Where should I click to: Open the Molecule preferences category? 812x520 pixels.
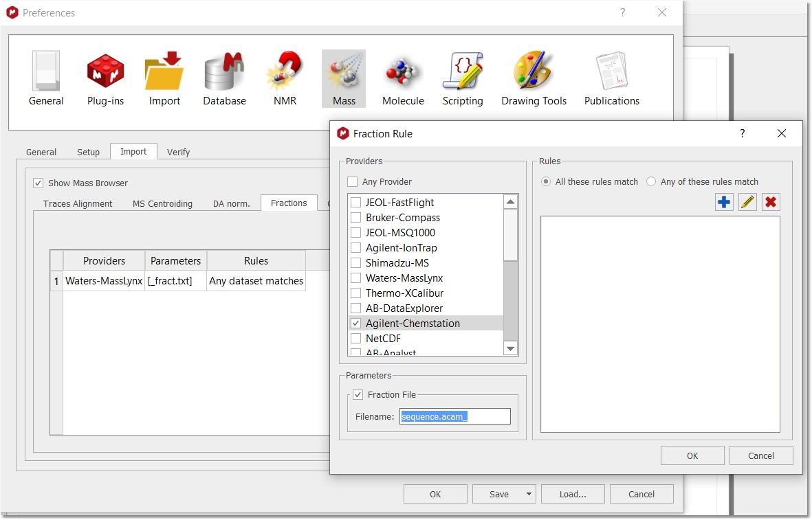[403, 78]
